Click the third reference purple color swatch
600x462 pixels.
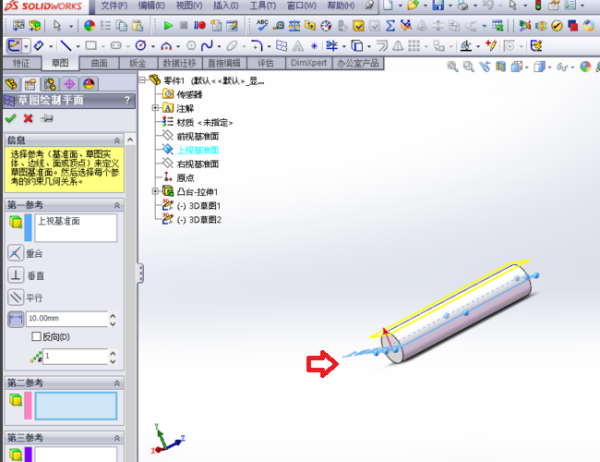coord(28,454)
